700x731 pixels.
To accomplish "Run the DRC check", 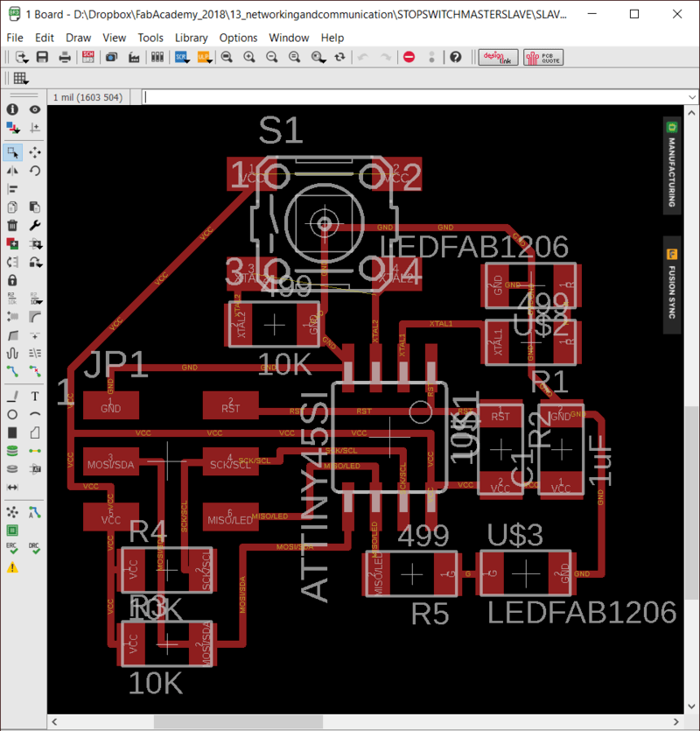I will pyautogui.click(x=35, y=549).
